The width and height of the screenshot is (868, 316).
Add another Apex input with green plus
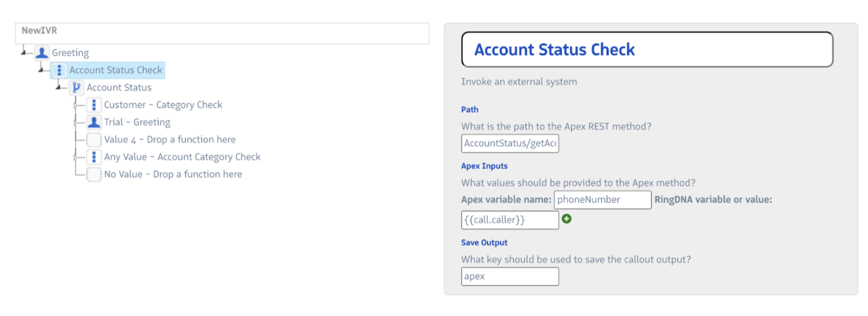566,219
